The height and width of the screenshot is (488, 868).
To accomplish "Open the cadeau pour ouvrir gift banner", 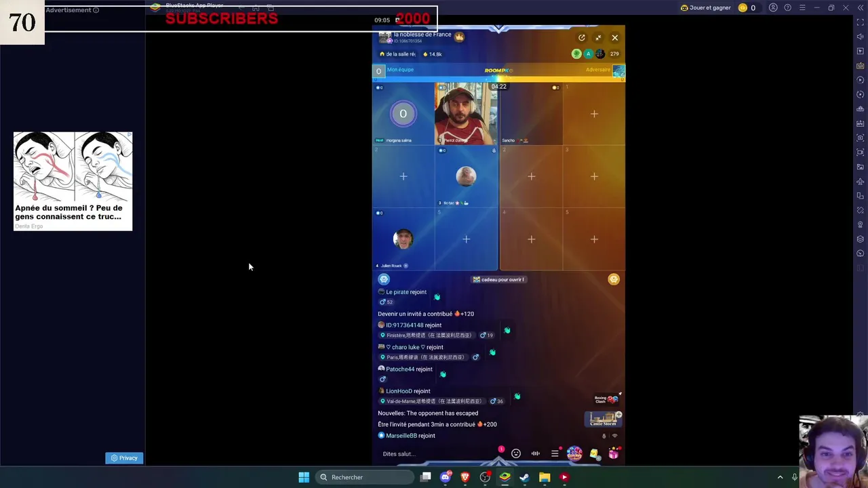I will (498, 279).
